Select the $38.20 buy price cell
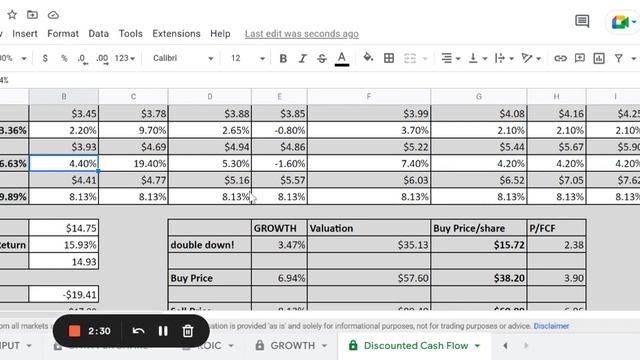Image resolution: width=640 pixels, height=360 pixels. [x=479, y=278]
